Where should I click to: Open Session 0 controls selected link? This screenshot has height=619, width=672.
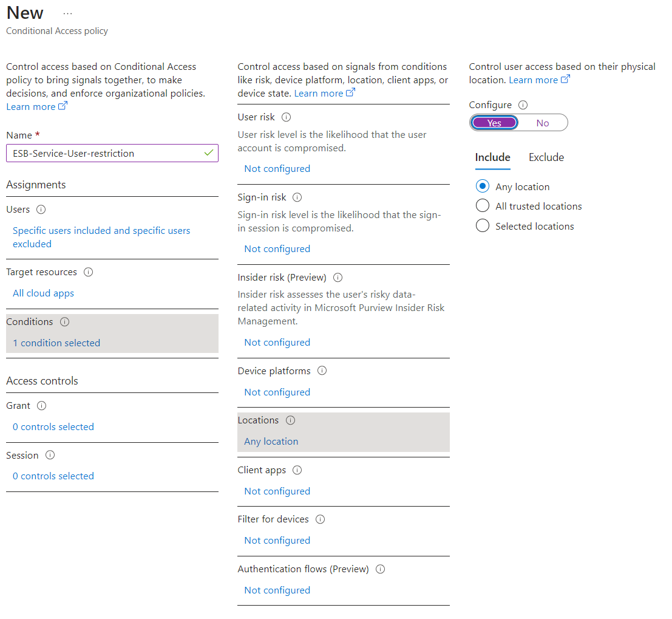[53, 476]
